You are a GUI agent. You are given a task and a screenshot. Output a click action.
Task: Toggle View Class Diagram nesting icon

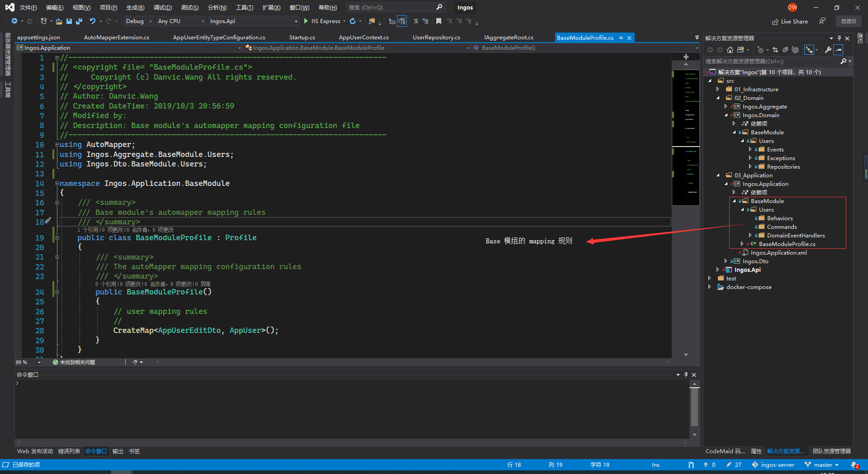tap(809, 50)
